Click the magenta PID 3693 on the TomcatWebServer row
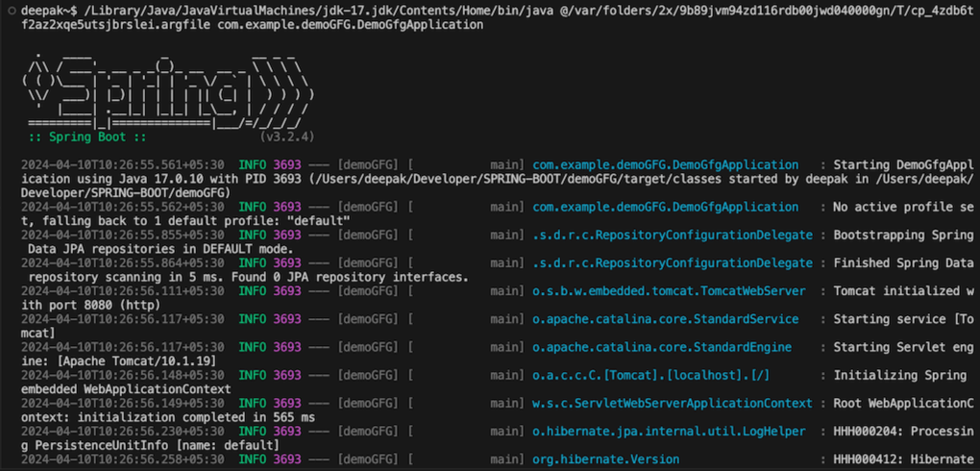The height and width of the screenshot is (471, 980). click(287, 291)
